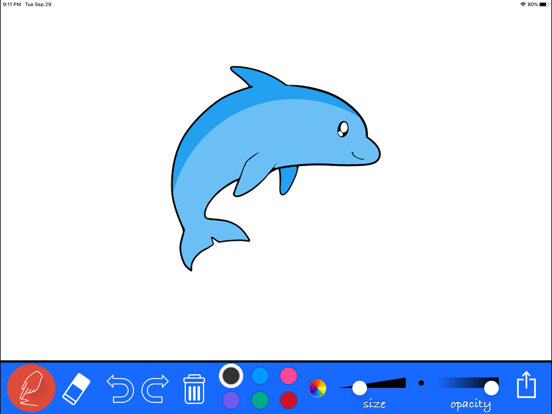The width and height of the screenshot is (552, 414).
Task: Clear canvas with the trash icon
Action: click(x=194, y=389)
